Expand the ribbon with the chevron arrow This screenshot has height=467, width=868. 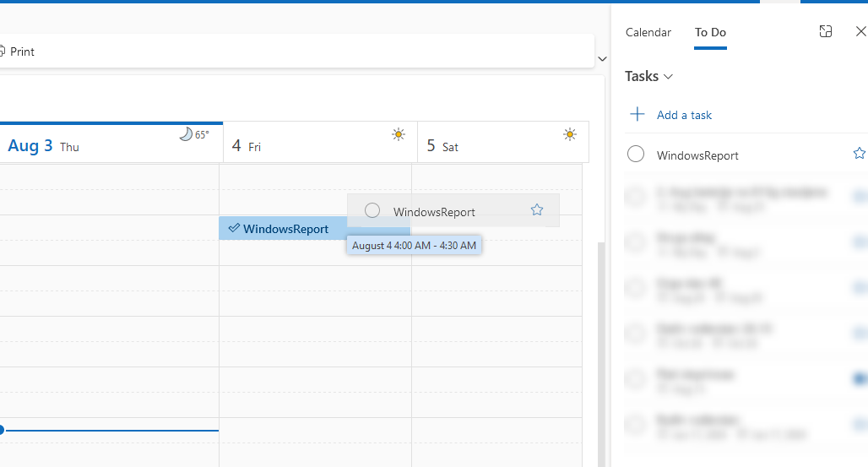pos(602,59)
